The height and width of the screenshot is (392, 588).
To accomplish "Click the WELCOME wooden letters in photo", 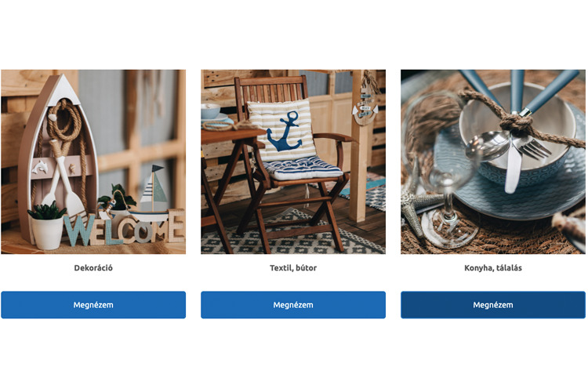I will 124,228.
